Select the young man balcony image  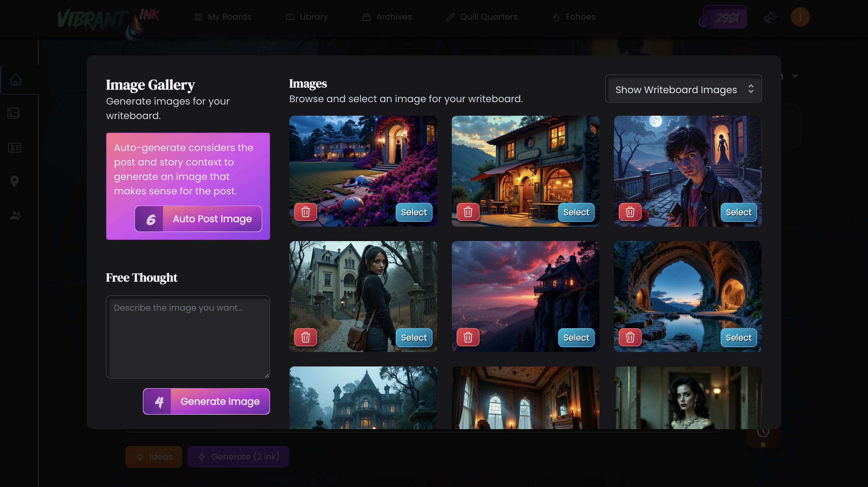click(x=738, y=212)
